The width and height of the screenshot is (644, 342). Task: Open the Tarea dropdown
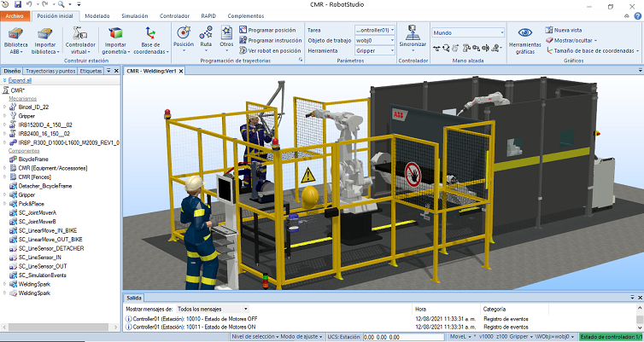375,30
